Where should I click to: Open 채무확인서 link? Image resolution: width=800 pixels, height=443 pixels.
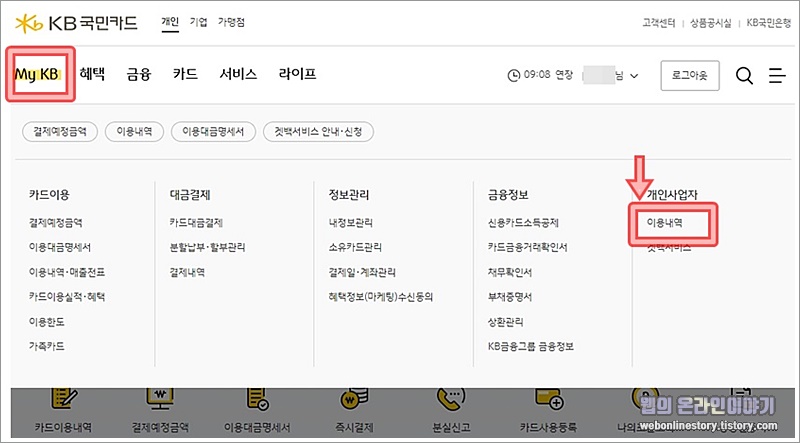(510, 273)
